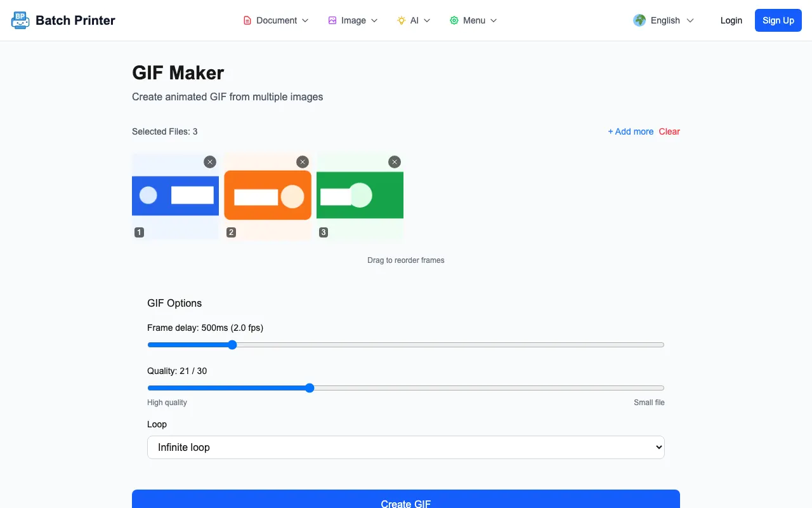812x508 pixels.
Task: Click 'Frame delay: 500ms (2.0 fps)' label
Action: 205,328
